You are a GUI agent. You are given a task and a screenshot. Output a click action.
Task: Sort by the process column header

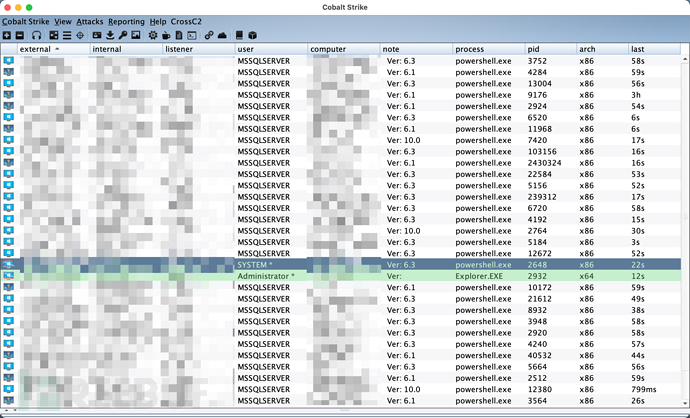(489, 49)
